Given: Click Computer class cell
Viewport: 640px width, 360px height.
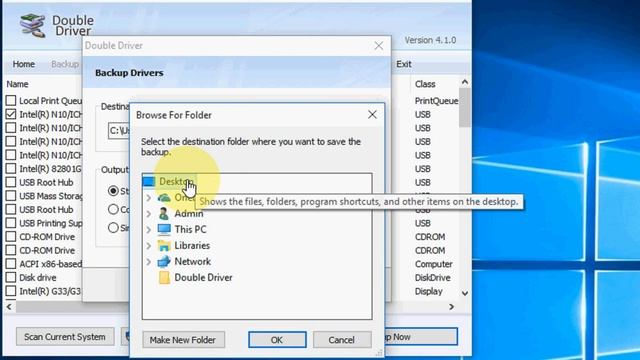Looking at the screenshot, I should (433, 264).
